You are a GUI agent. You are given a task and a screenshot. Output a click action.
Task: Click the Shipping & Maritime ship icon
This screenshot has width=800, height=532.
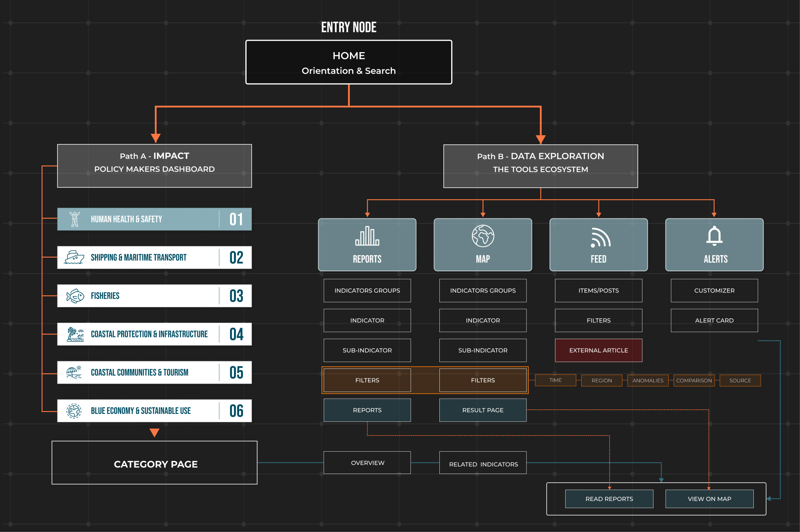[x=74, y=258]
